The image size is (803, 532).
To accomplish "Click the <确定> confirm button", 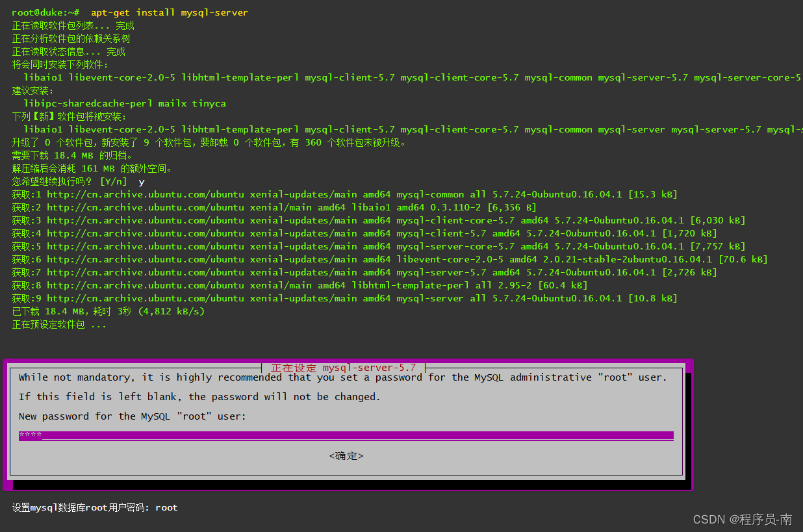I will [346, 456].
